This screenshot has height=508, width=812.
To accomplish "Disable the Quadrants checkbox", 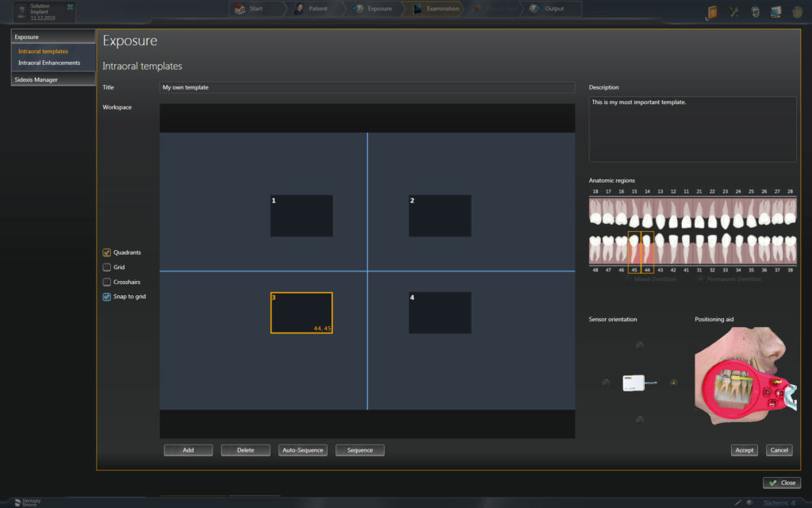I will click(x=106, y=252).
